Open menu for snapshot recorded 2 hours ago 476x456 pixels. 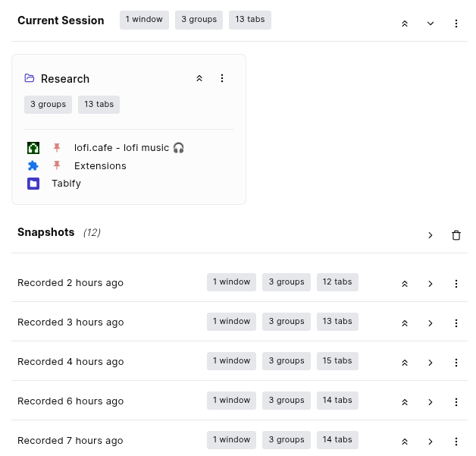(x=456, y=284)
